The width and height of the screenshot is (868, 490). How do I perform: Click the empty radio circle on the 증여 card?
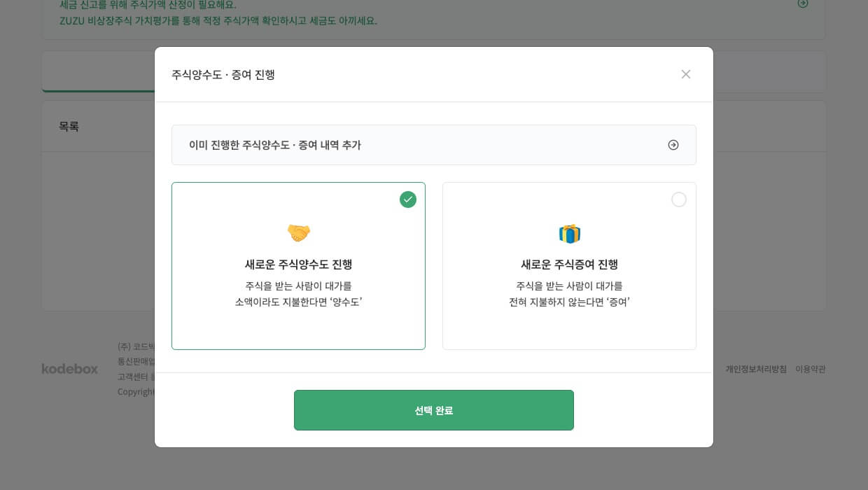point(679,199)
